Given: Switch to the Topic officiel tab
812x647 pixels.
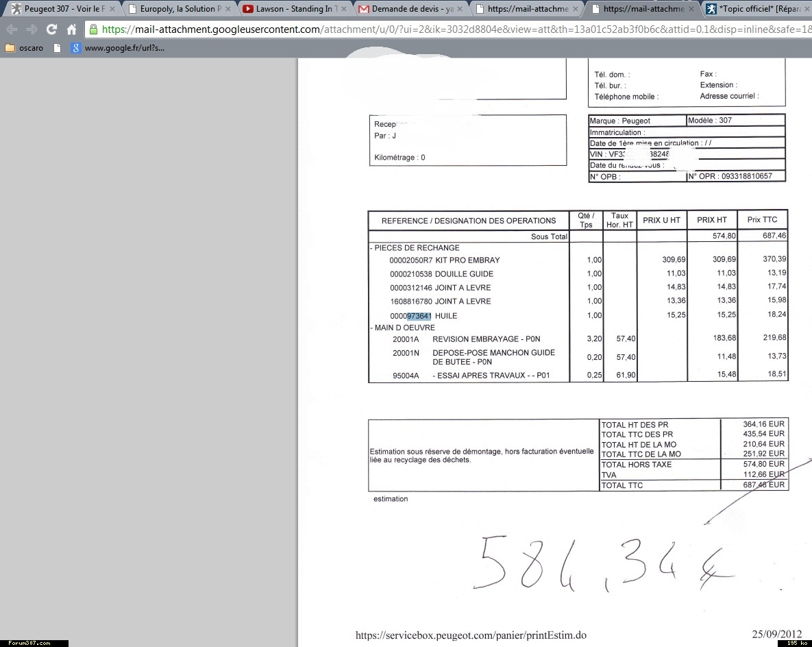Looking at the screenshot, I should (758, 9).
